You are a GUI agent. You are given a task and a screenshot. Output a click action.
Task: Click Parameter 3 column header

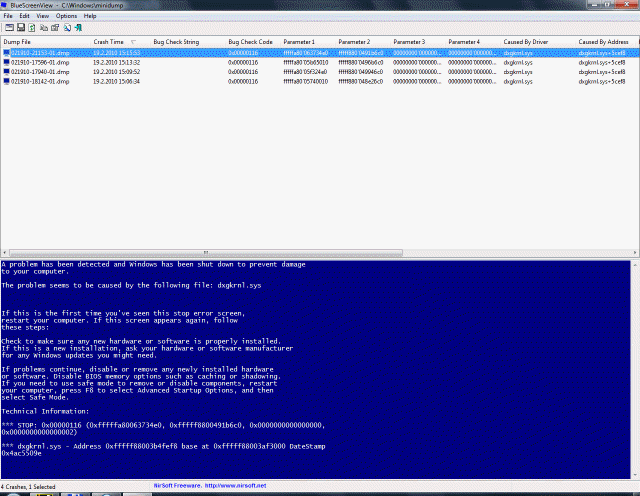tap(418, 42)
